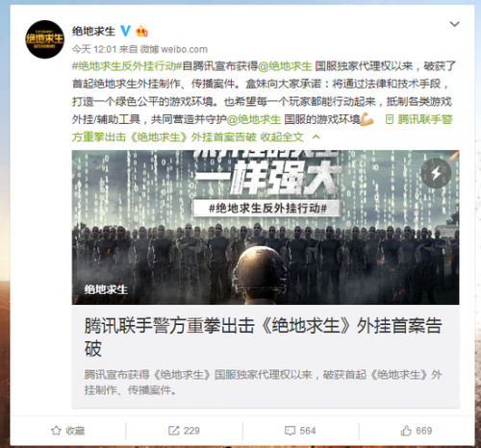Open the 微博 weibo.com source link
Viewport: 481px width, 448px height.
tap(174, 49)
